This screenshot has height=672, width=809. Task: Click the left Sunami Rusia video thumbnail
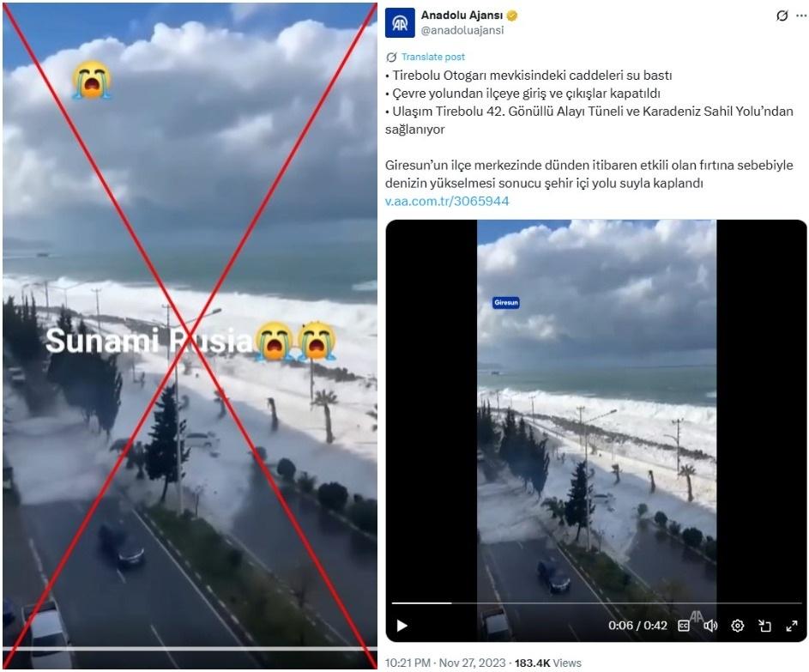[190, 336]
